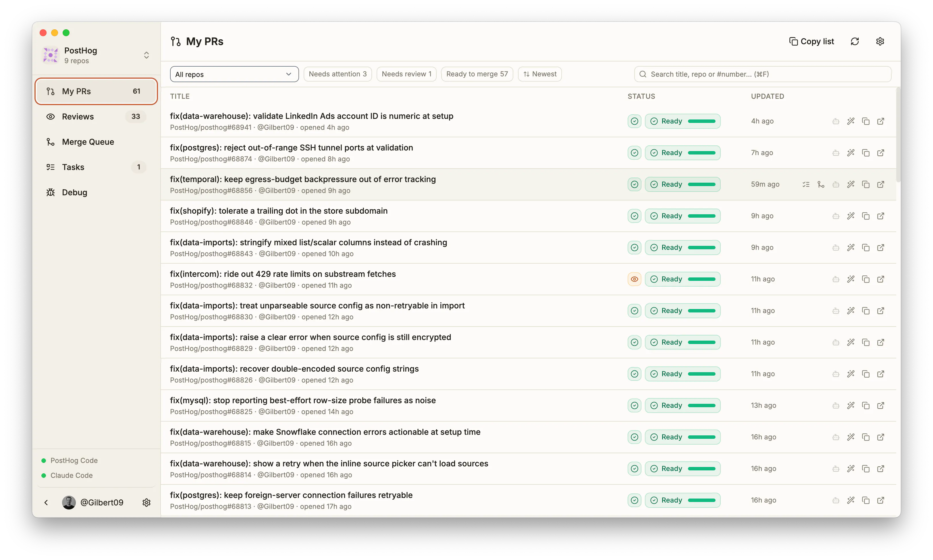This screenshot has width=933, height=560.
Task: Click the '13h ago' updated time
Action: (763, 405)
